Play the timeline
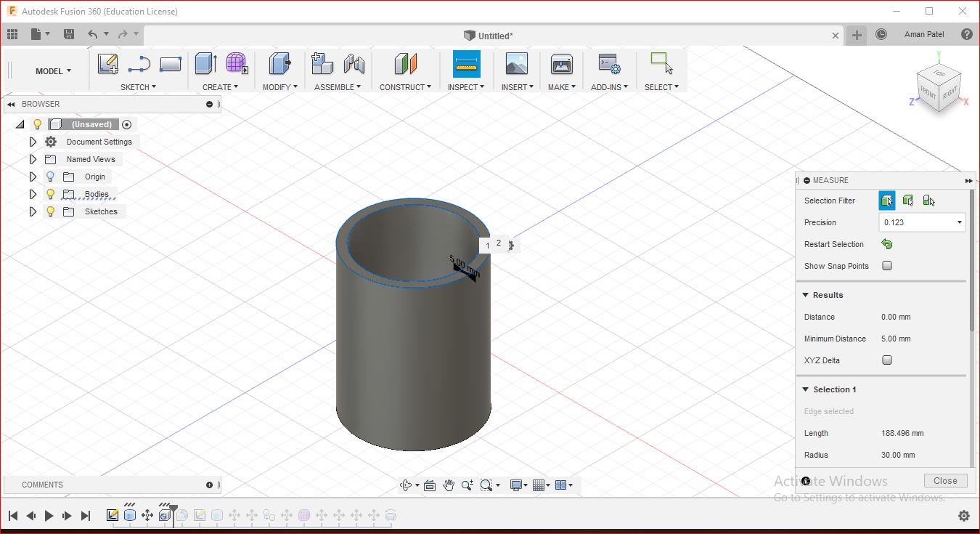This screenshot has height=534, width=980. (x=49, y=516)
